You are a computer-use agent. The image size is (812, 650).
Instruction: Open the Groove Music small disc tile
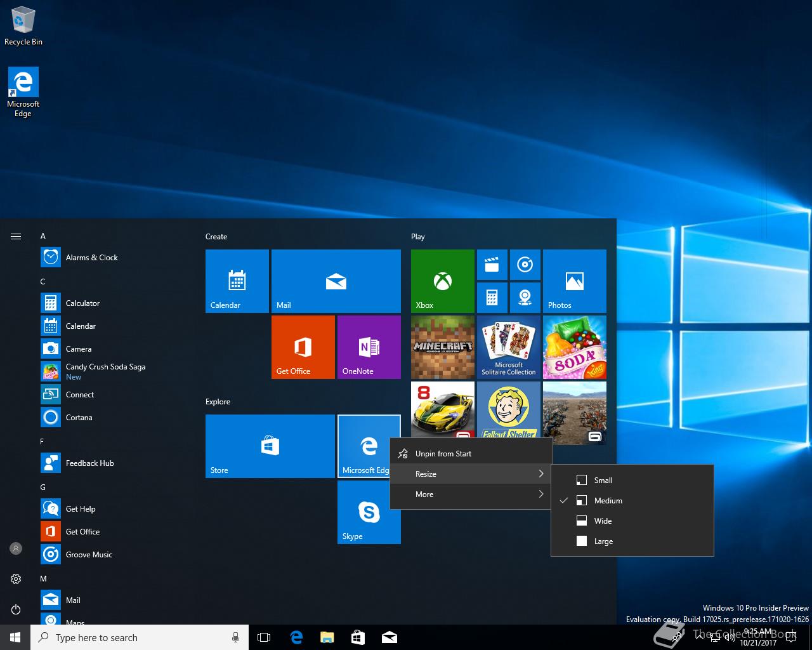[525, 265]
